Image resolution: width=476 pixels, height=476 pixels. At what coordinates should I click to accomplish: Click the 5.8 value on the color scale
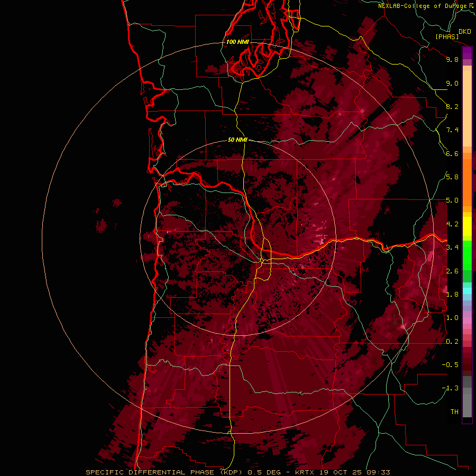(452, 177)
